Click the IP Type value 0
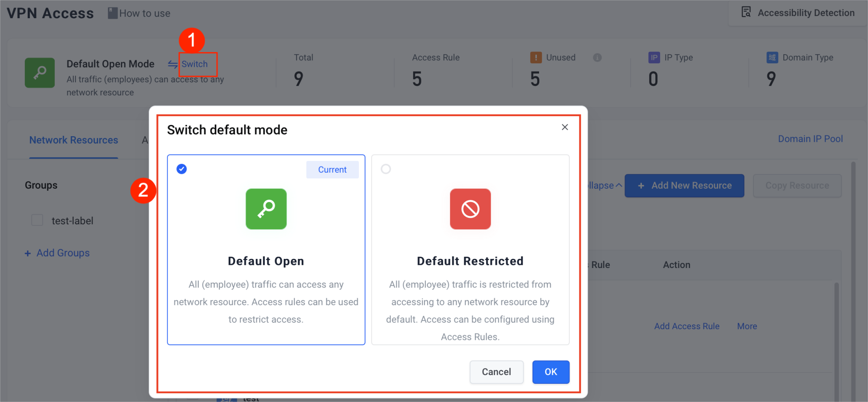This screenshot has height=402, width=868. [653, 79]
